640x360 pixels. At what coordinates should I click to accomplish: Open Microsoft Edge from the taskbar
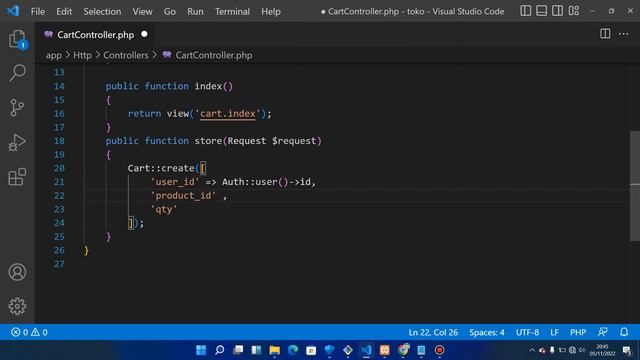click(293, 350)
